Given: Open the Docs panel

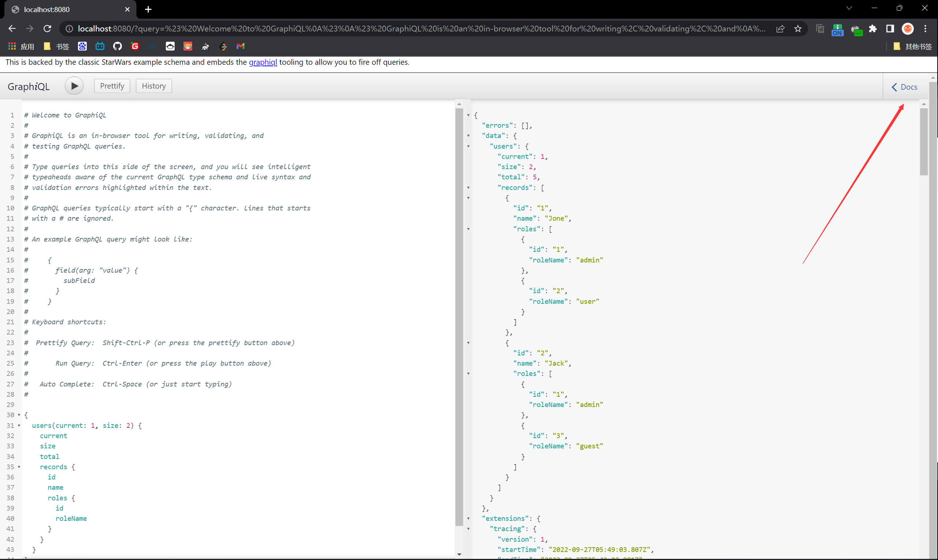Looking at the screenshot, I should pyautogui.click(x=904, y=87).
